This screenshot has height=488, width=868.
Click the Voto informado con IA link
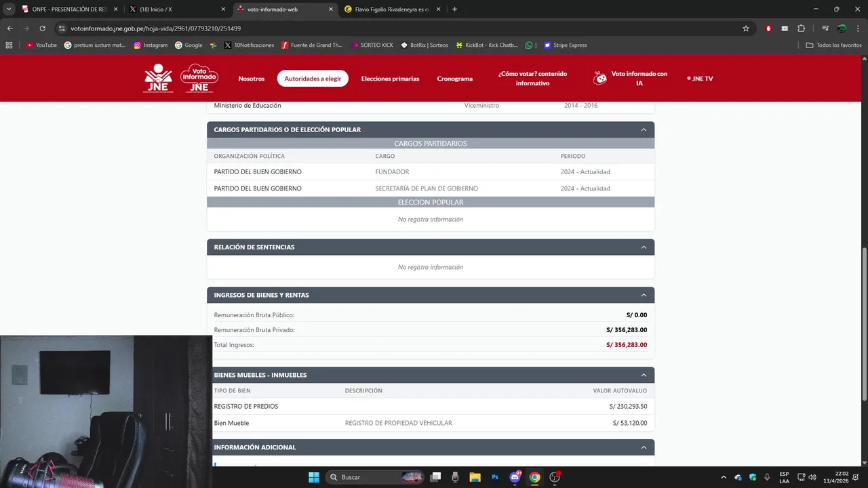click(639, 78)
